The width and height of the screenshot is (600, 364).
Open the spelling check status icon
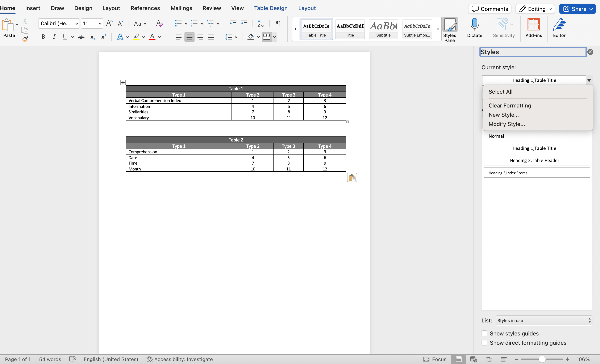click(72, 359)
